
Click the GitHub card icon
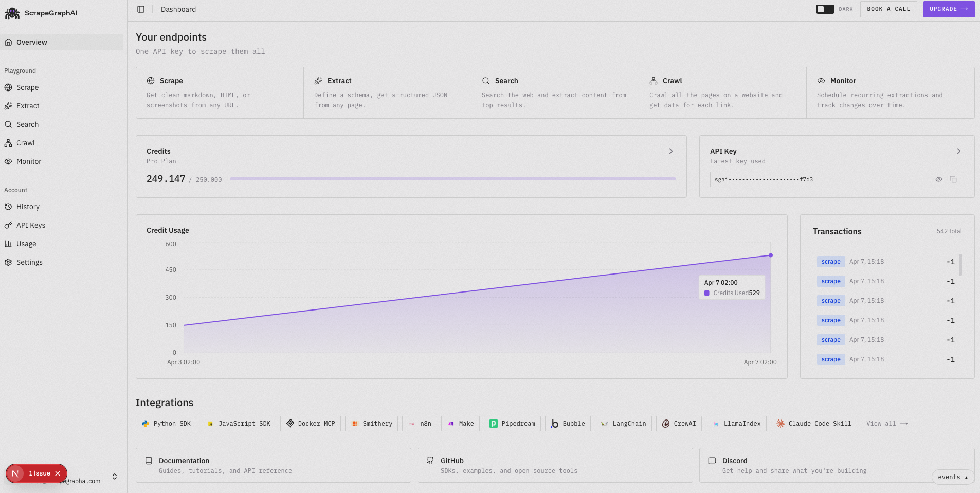[430, 461]
